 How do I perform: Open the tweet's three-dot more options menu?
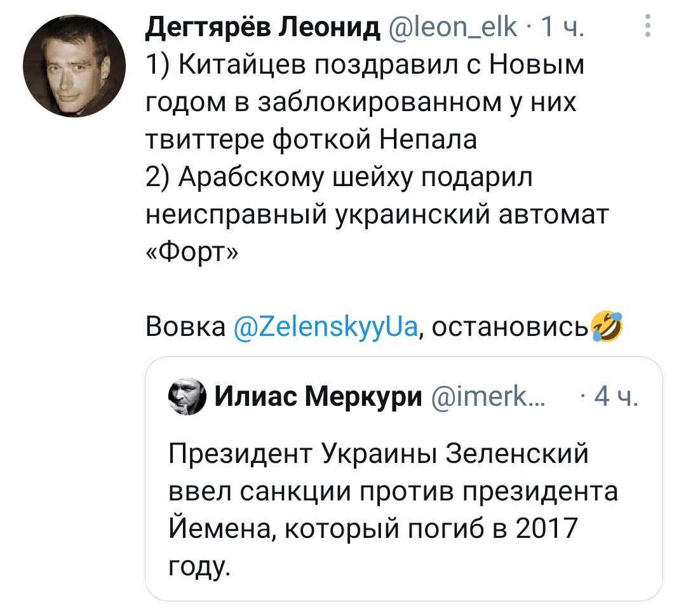(647, 26)
